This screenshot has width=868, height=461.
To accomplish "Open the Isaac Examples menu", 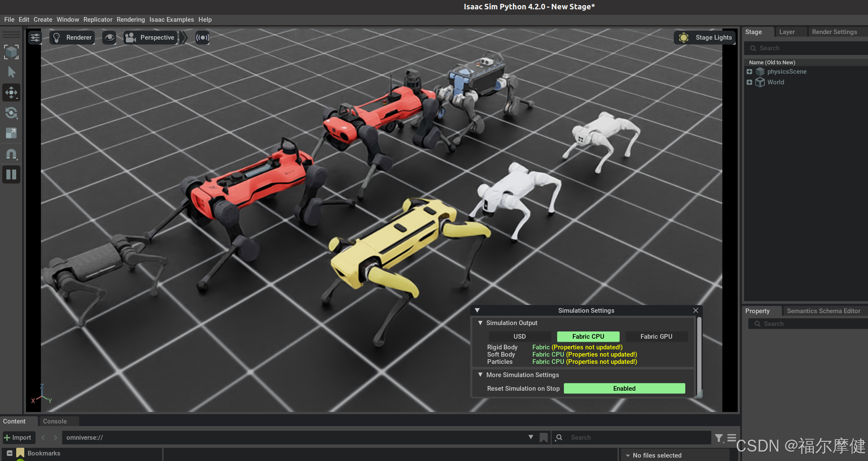I will [171, 20].
